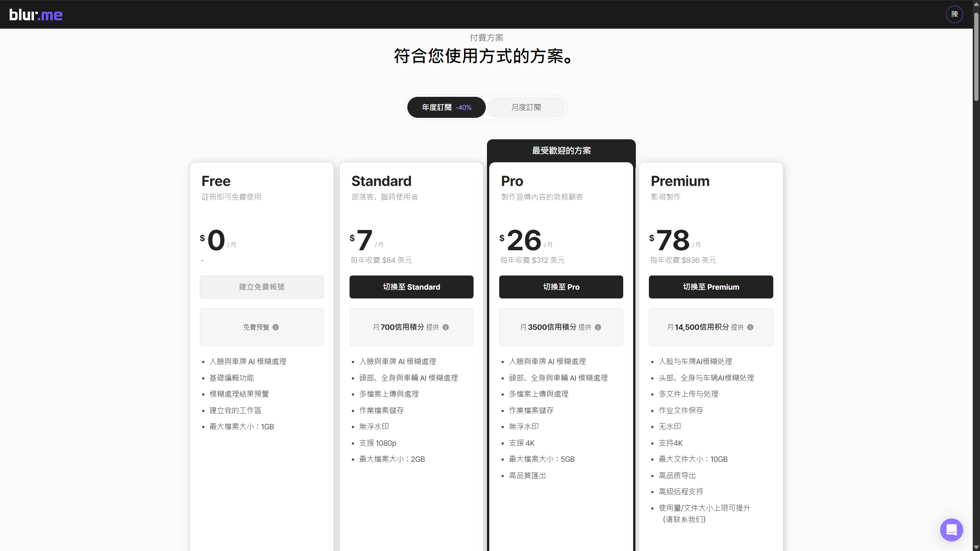The image size is (980, 551).
Task: Click 影視製作 subtitle under Premium
Action: point(666,197)
